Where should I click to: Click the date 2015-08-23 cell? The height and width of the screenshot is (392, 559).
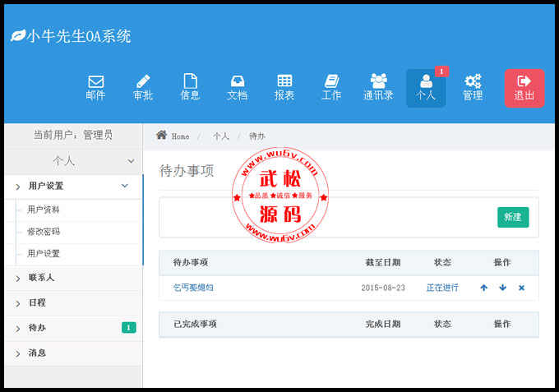click(x=383, y=288)
